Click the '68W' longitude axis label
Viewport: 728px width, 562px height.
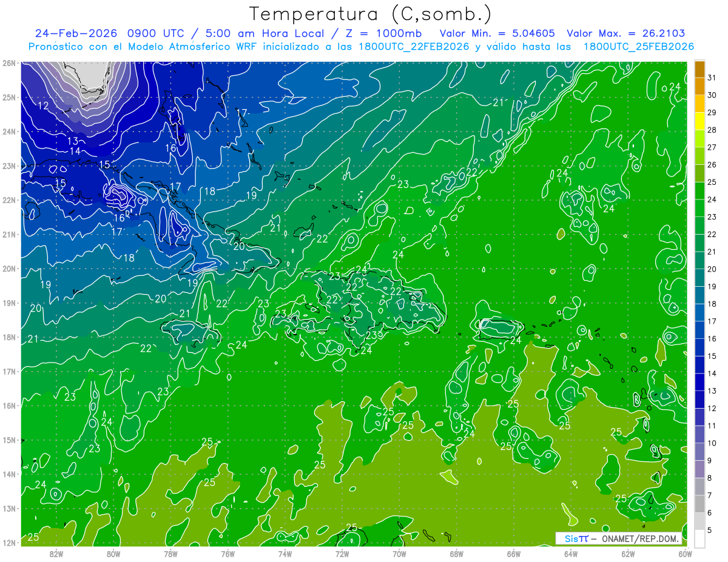[456, 554]
